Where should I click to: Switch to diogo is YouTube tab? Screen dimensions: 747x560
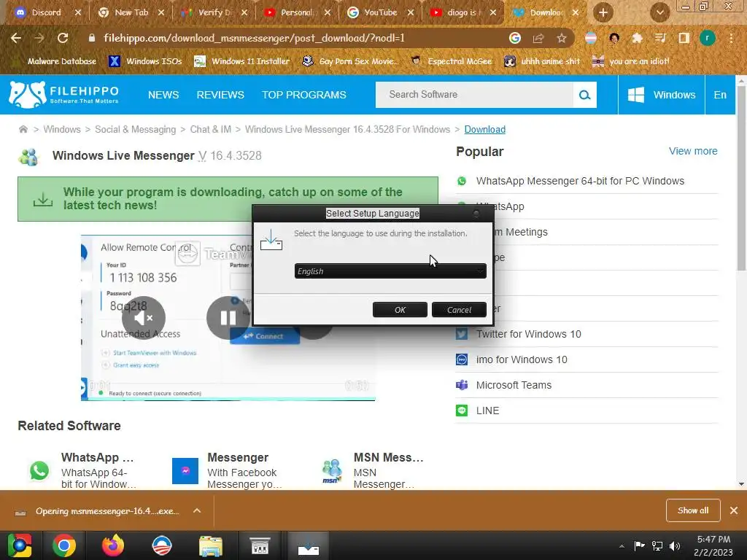coord(462,12)
